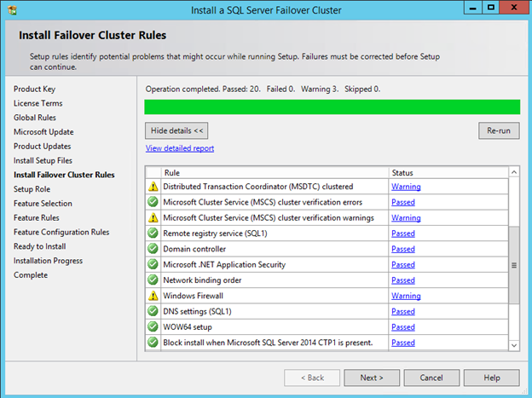Open Passed status for Domain controller
The image size is (532, 398).
coord(403,249)
